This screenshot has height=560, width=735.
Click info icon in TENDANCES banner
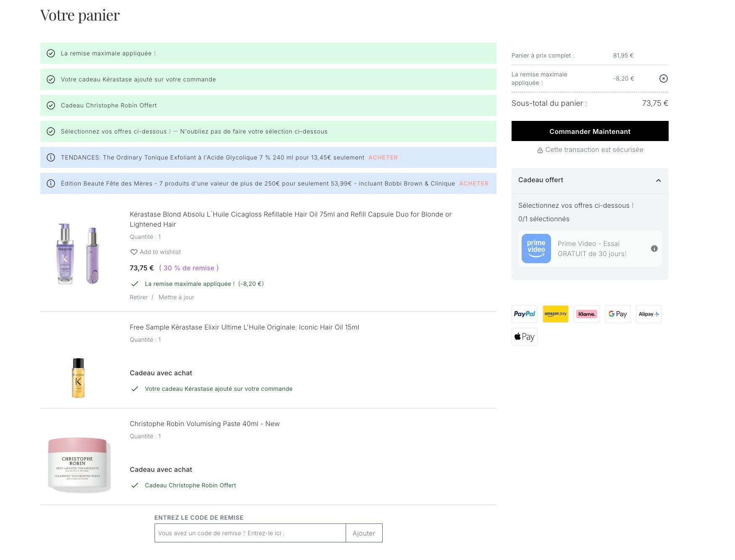click(51, 157)
